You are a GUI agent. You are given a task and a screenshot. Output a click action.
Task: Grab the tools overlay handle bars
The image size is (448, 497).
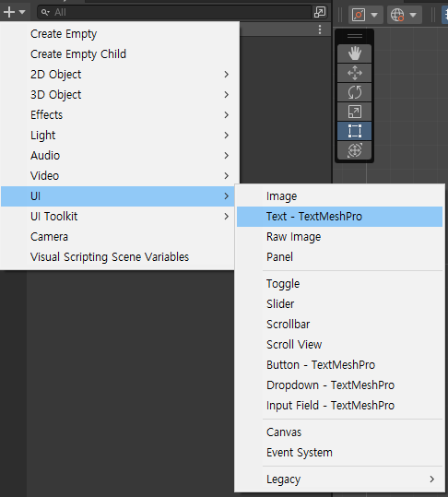coord(355,36)
